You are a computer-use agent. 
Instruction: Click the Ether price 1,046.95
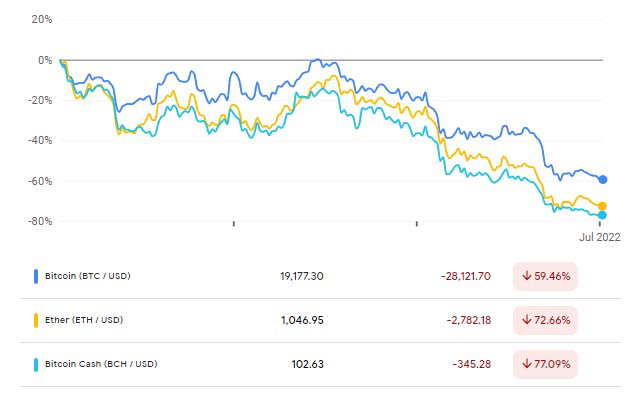302,320
